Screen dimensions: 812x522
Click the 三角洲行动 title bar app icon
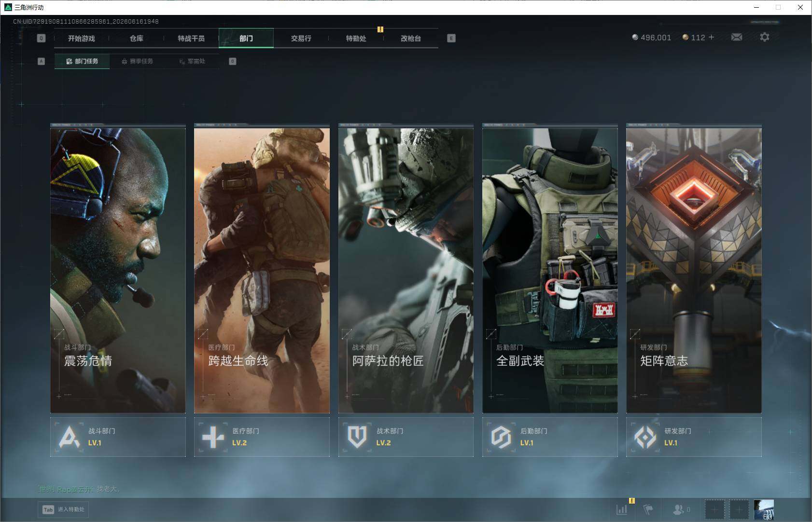coord(8,7)
